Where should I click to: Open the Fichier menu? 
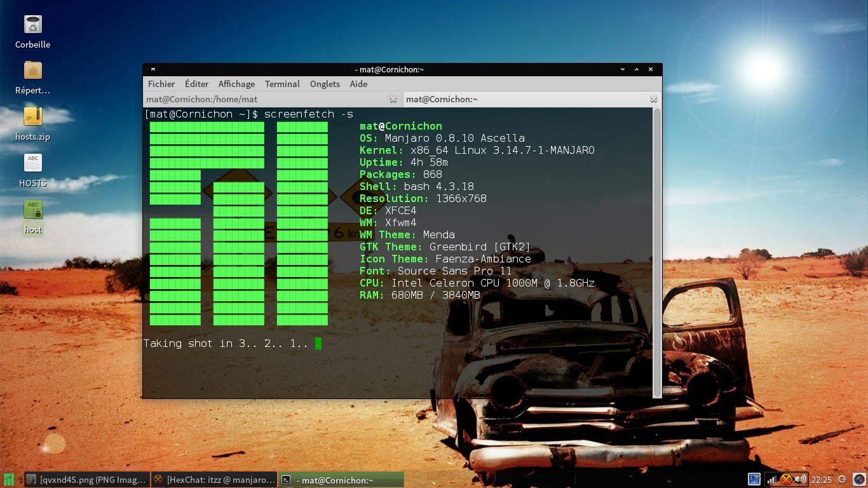[161, 84]
